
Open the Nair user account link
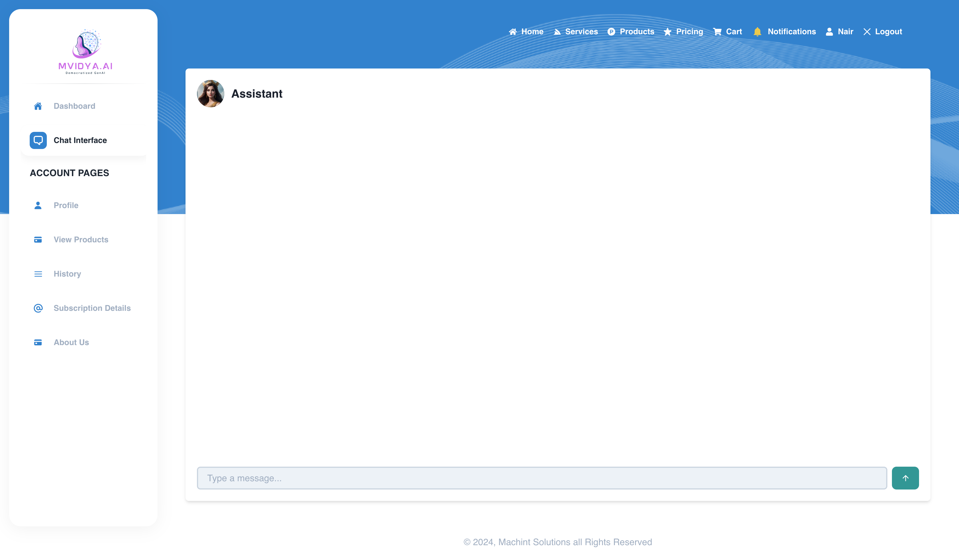click(845, 32)
